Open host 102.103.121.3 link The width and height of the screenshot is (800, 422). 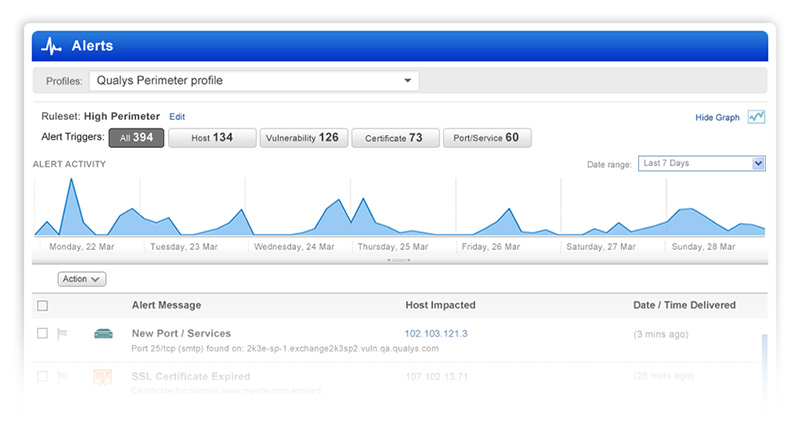tap(436, 334)
